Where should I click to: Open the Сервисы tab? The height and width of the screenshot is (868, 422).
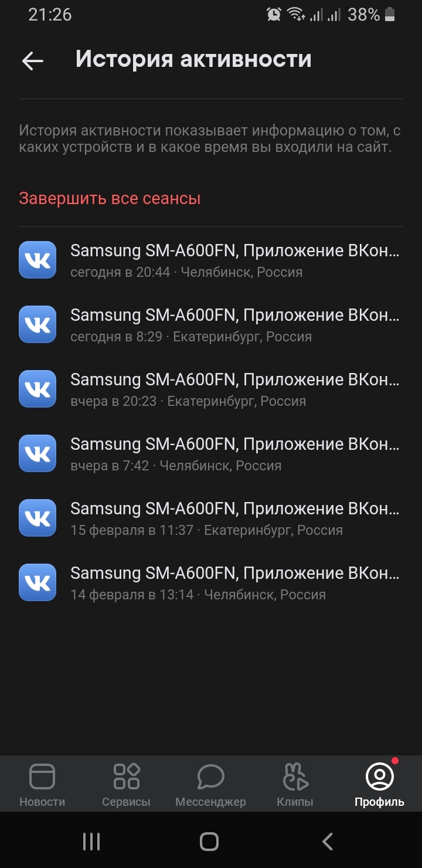pyautogui.click(x=126, y=784)
